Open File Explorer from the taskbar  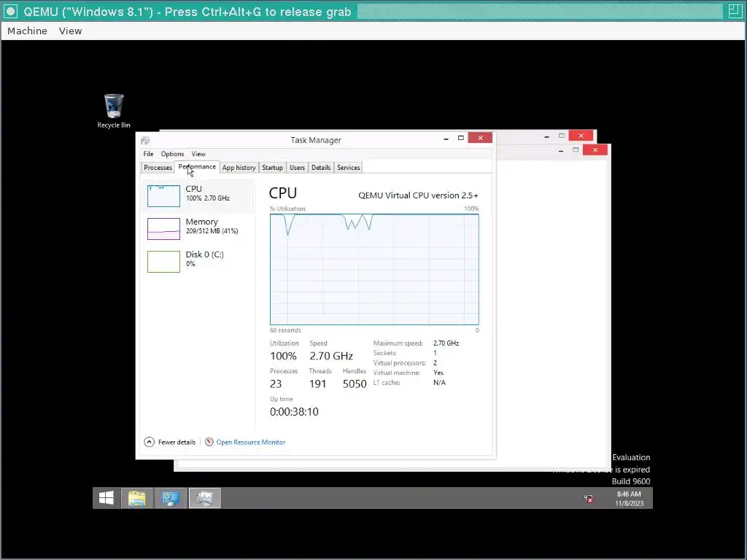(136, 497)
